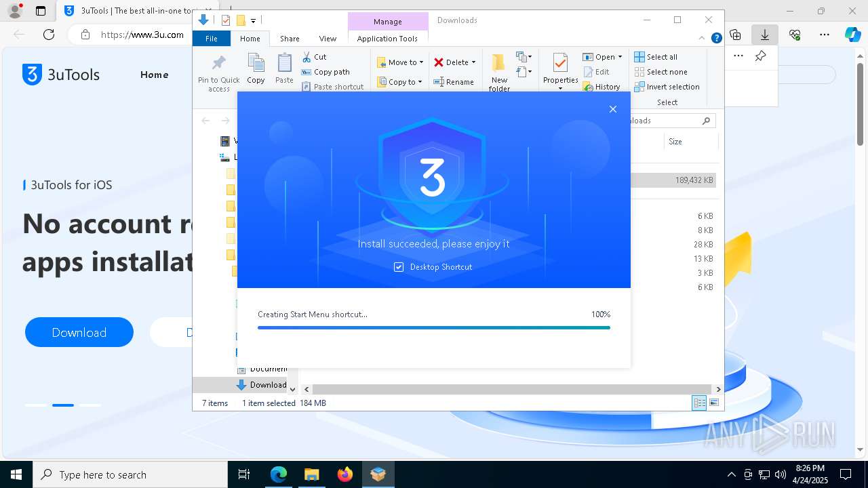The width and height of the screenshot is (868, 488).
Task: Open the File menu in Explorer
Action: pos(212,39)
